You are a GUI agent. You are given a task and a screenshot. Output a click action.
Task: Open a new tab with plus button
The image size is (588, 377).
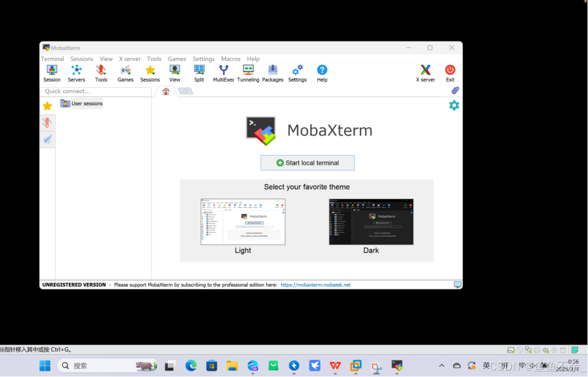185,91
